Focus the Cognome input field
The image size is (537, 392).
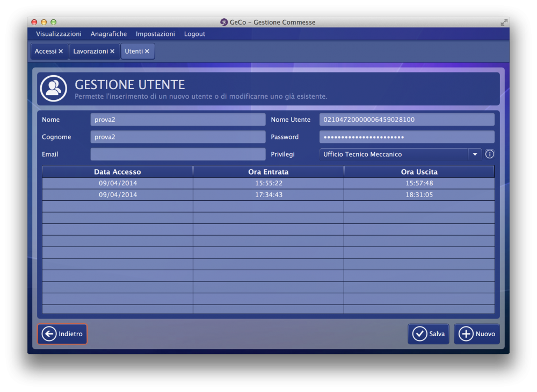[178, 137]
